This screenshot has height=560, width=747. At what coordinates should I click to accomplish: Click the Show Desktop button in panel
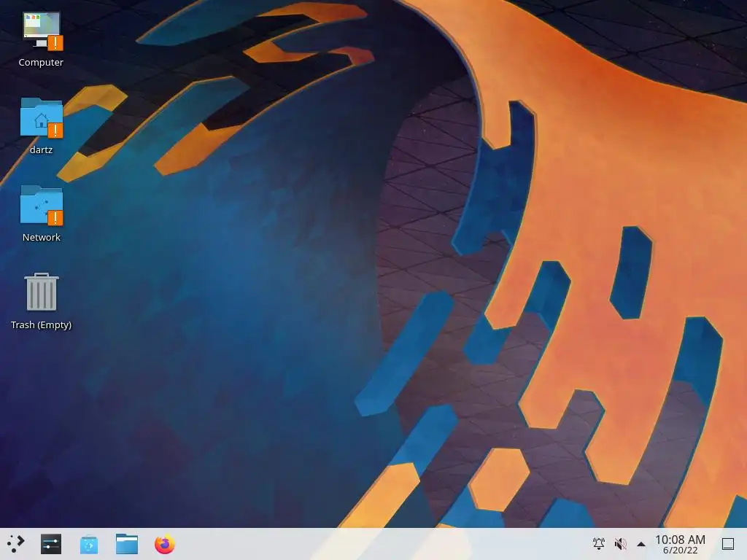click(728, 543)
